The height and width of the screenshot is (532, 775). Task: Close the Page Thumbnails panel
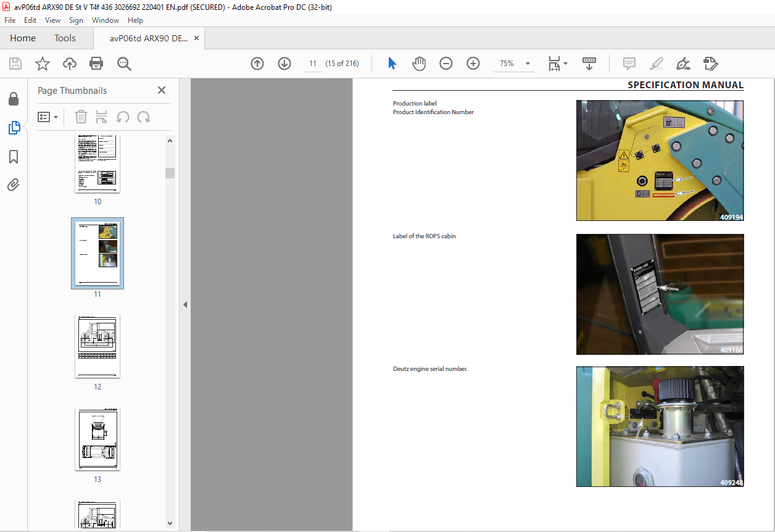162,90
